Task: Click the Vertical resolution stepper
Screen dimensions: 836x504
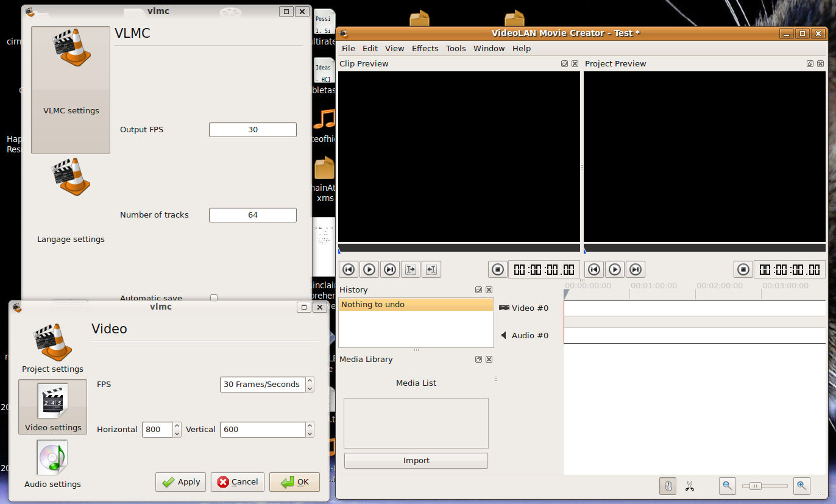Action: [310, 430]
